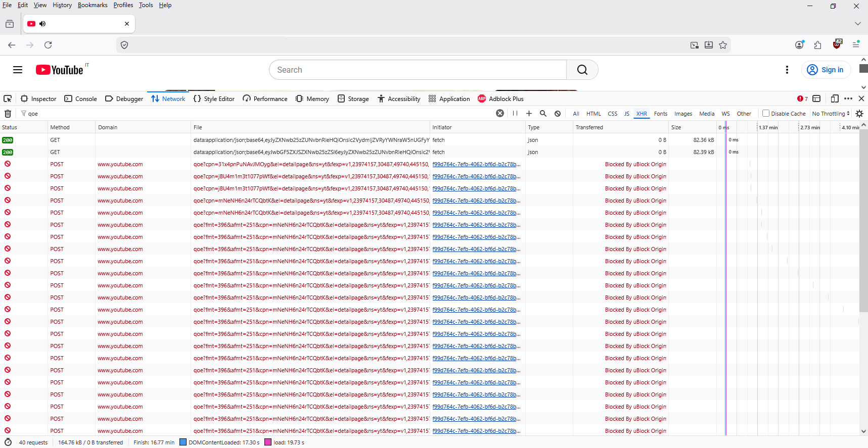Click the element picker icon in devtools
The height and width of the screenshot is (448, 868).
click(8, 98)
